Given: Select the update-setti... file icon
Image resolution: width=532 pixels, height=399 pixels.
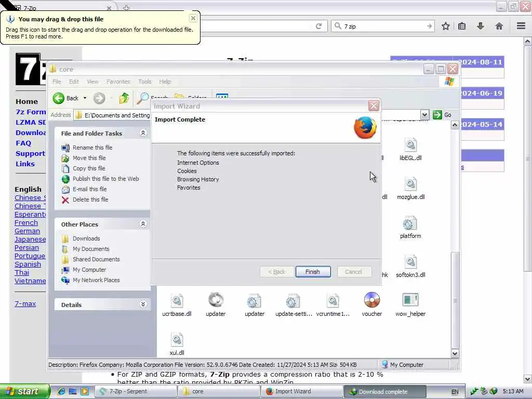Looking at the screenshot, I should [292, 301].
